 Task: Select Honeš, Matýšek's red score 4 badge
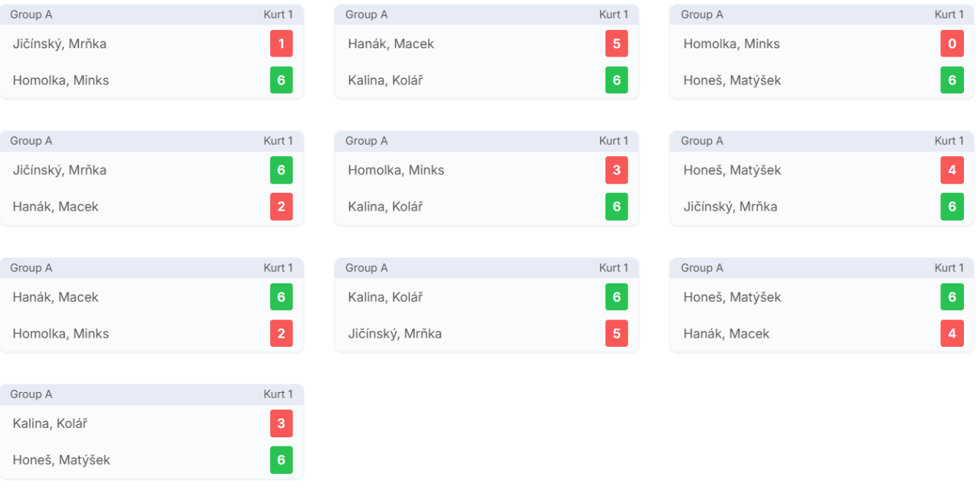[952, 170]
